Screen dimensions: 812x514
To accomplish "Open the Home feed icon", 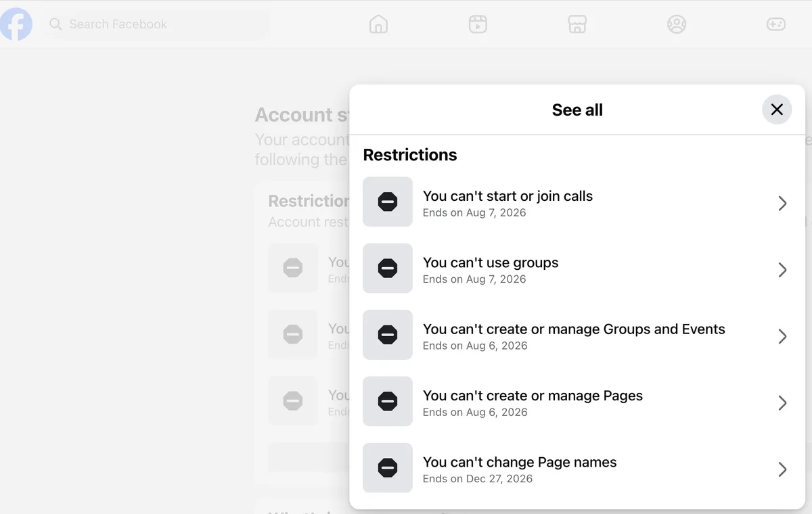I will [378, 24].
